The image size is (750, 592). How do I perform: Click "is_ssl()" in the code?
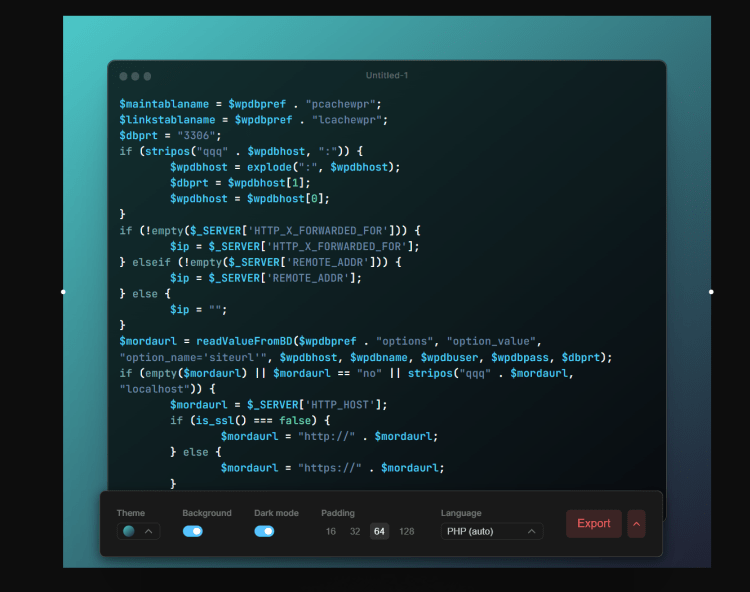click(221, 421)
